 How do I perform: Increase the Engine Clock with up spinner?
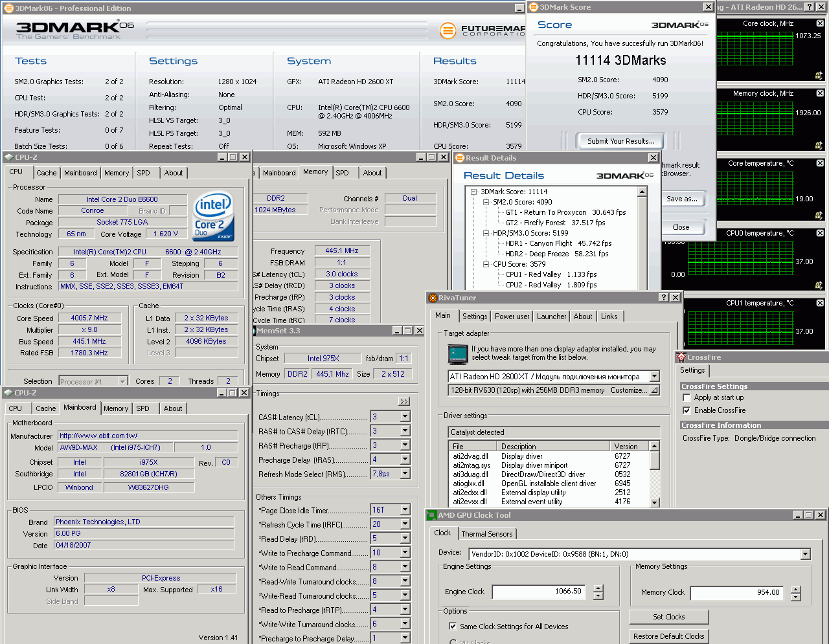[x=598, y=588]
